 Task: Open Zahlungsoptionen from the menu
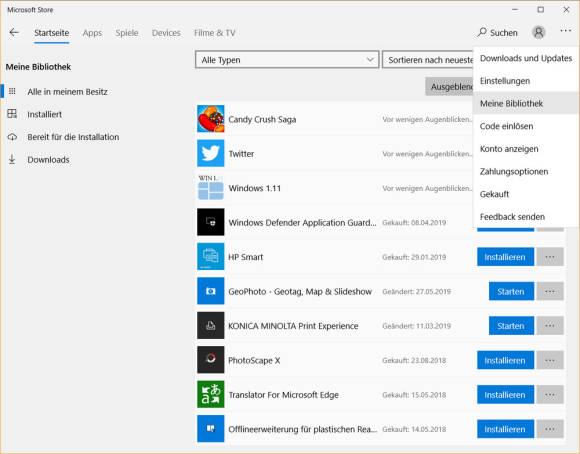[526, 171]
